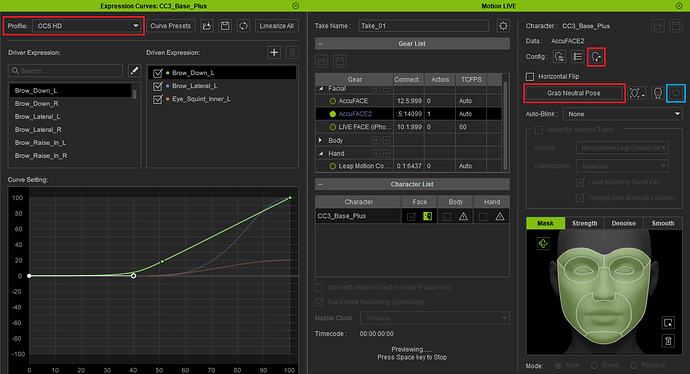Select LIVE FACE (iPhone) gear row
This screenshot has width=690, height=374.
click(408, 127)
